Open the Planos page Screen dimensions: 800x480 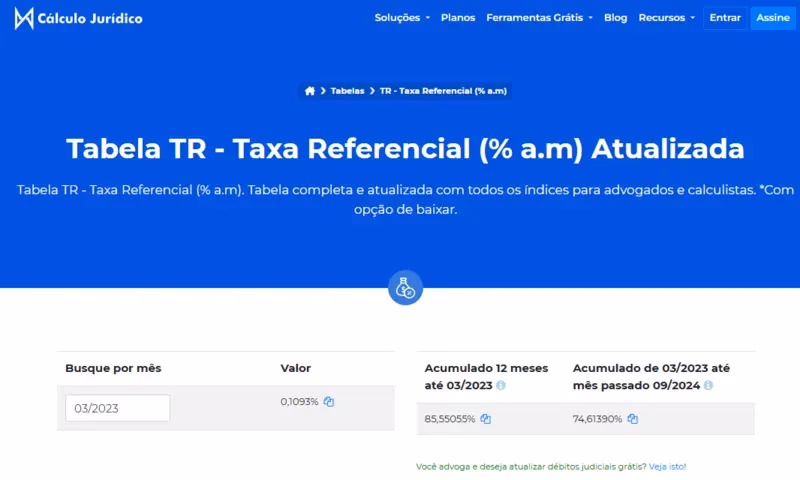pos(458,18)
